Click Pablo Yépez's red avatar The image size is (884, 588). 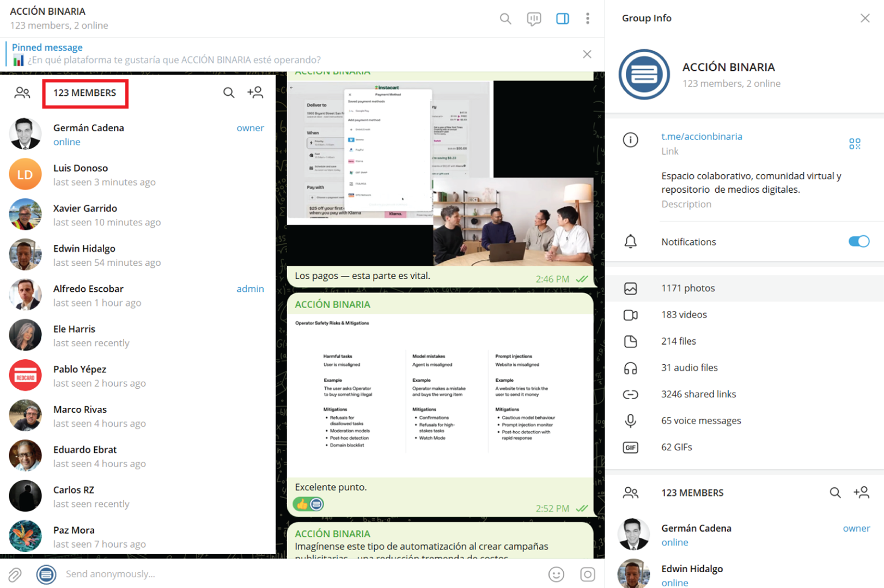25,376
